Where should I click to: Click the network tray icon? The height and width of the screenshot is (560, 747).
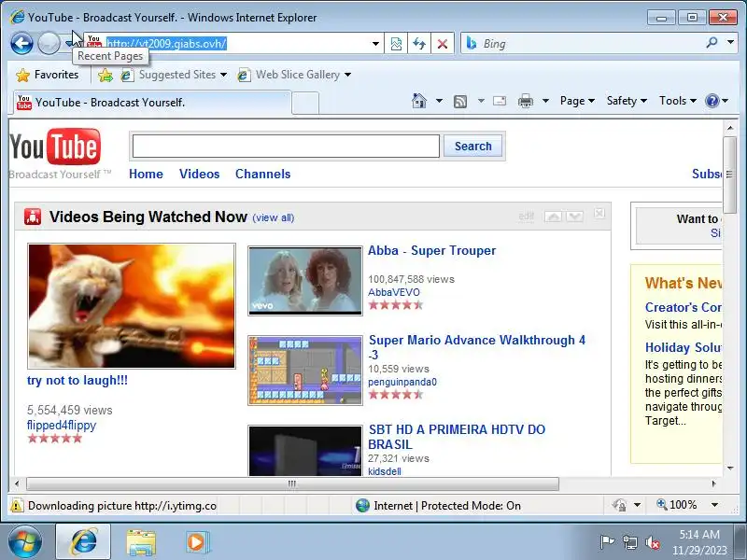point(629,542)
